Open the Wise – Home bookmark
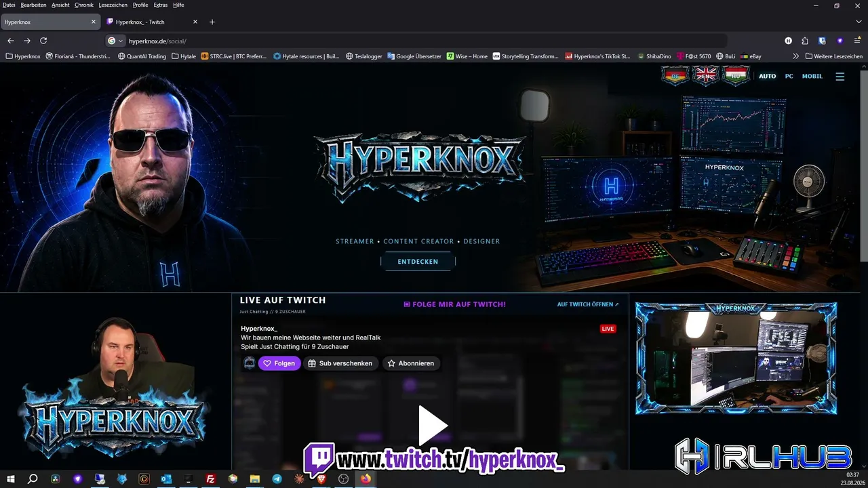 click(467, 56)
